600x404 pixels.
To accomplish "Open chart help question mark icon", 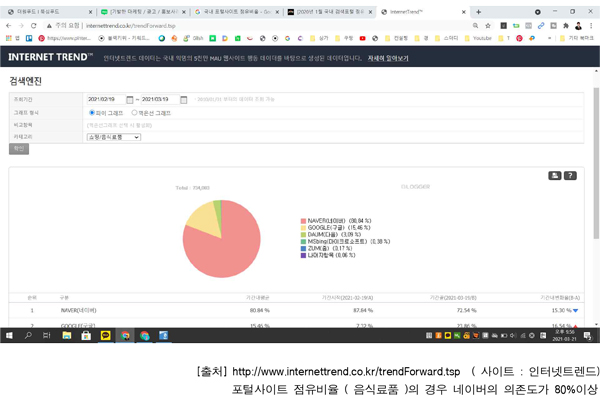I will pyautogui.click(x=570, y=176).
